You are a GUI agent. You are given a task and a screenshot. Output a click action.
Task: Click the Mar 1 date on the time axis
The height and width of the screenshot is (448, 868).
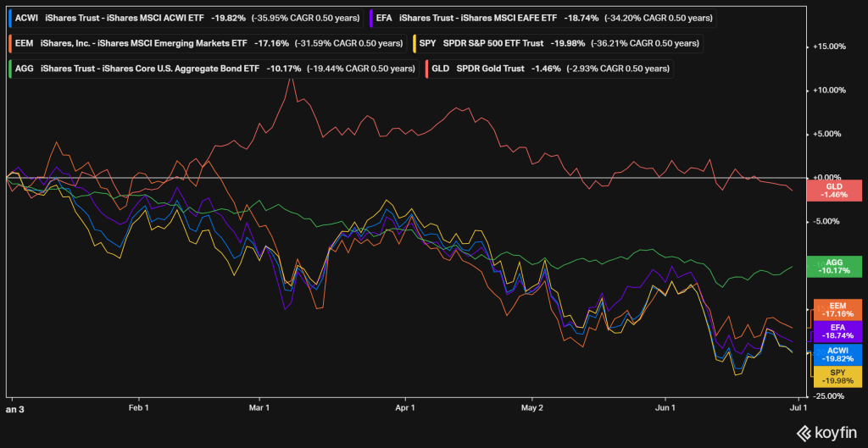tap(259, 407)
